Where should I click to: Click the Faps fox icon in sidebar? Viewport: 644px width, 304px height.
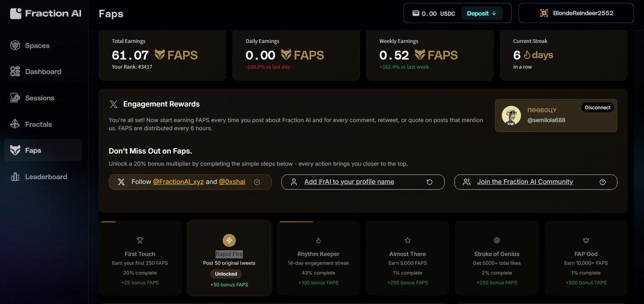pos(15,150)
